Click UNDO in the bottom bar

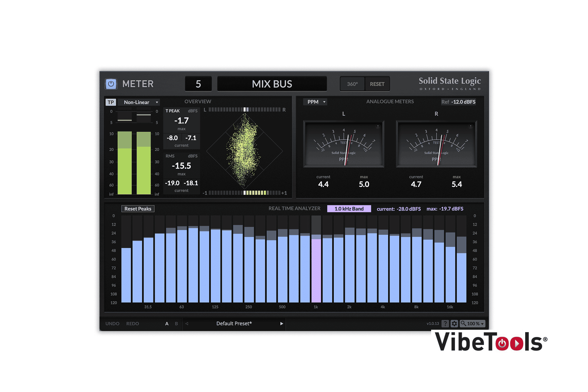point(112,323)
